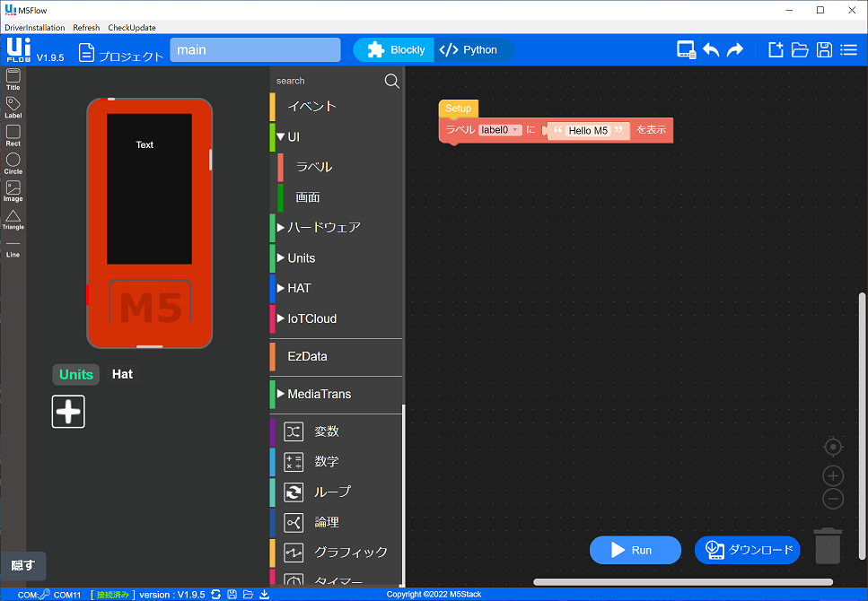
Task: Switch to Blockly mode
Action: 394,50
